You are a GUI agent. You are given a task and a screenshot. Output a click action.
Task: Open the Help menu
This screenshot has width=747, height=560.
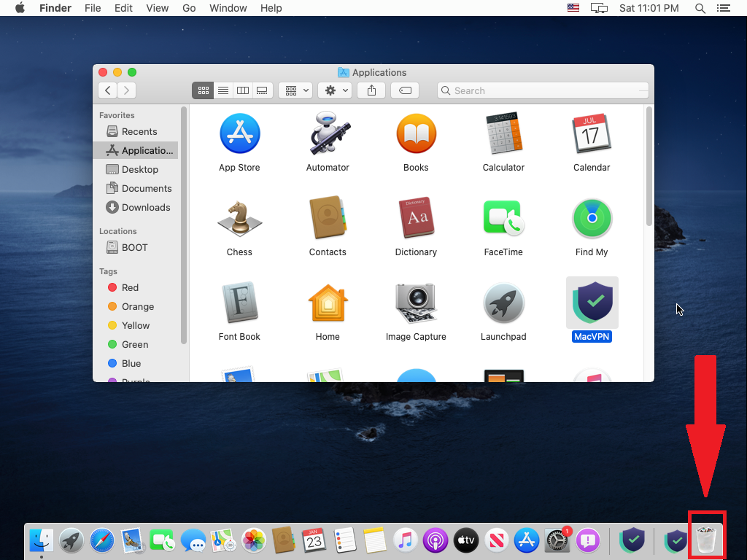tap(271, 8)
